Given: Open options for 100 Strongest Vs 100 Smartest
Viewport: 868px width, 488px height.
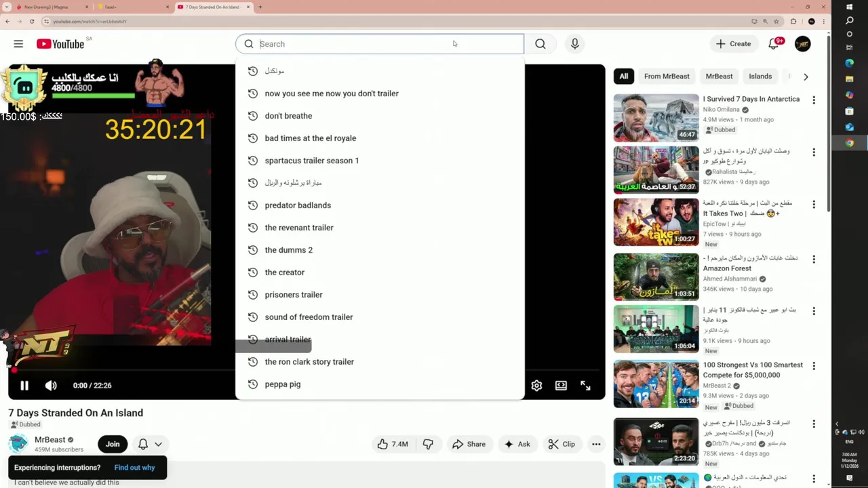Looking at the screenshot, I should (x=814, y=366).
